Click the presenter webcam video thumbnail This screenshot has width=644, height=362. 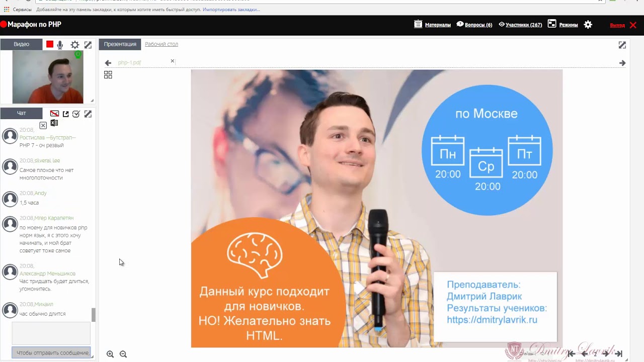tap(48, 77)
